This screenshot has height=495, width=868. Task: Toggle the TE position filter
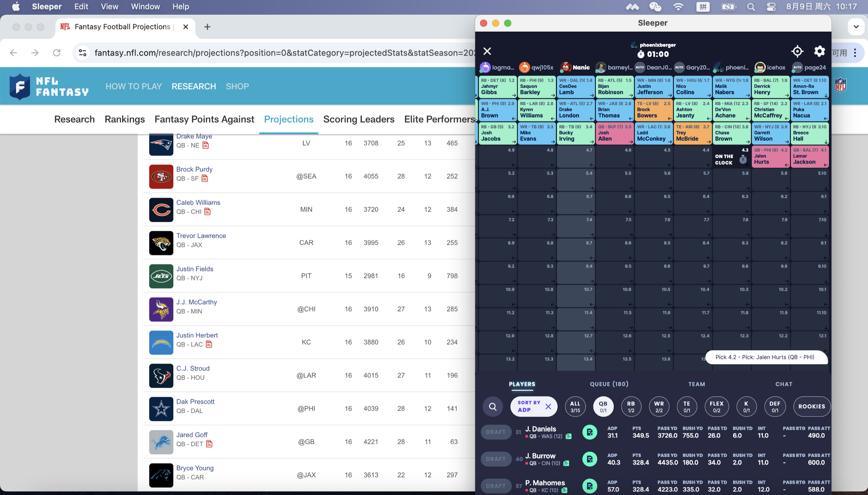[687, 406]
